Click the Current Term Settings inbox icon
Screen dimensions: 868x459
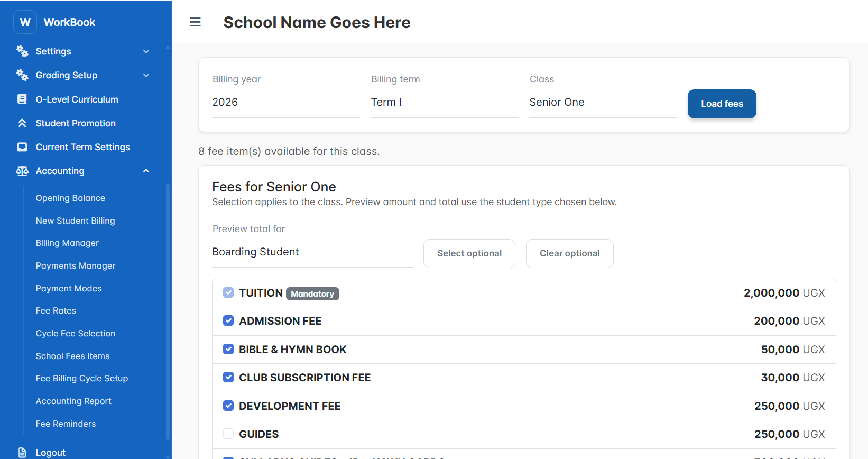point(22,147)
